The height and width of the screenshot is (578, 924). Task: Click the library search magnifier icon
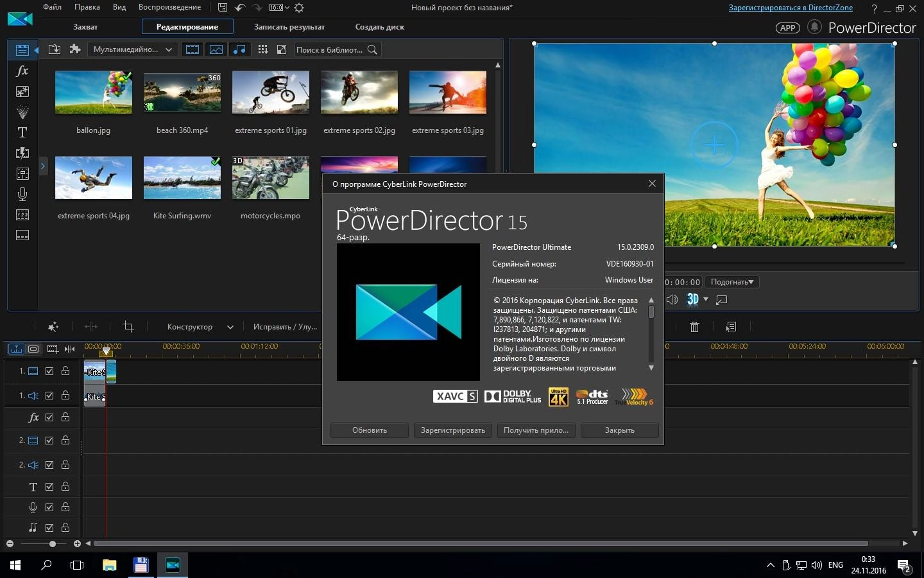372,49
